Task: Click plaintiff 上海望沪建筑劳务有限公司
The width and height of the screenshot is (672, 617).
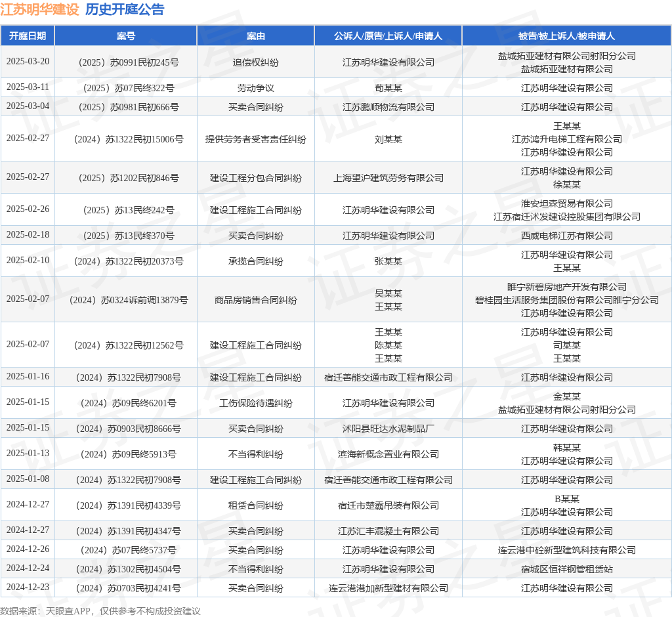Action: 388,178
